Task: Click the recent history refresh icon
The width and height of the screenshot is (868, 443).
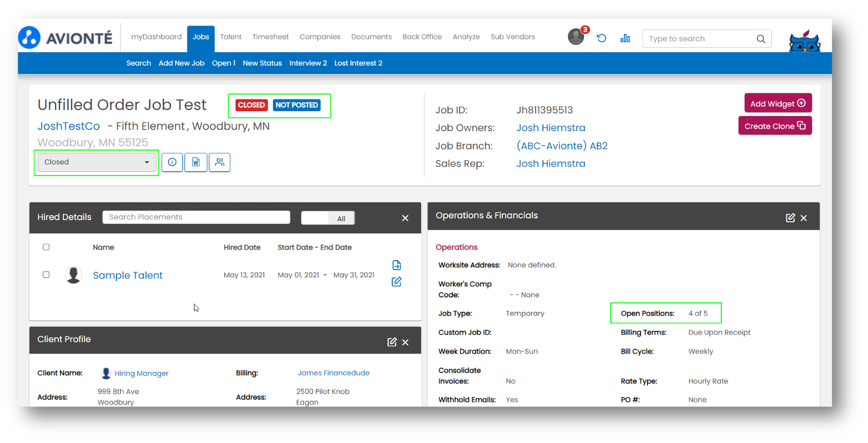Action: 601,38
